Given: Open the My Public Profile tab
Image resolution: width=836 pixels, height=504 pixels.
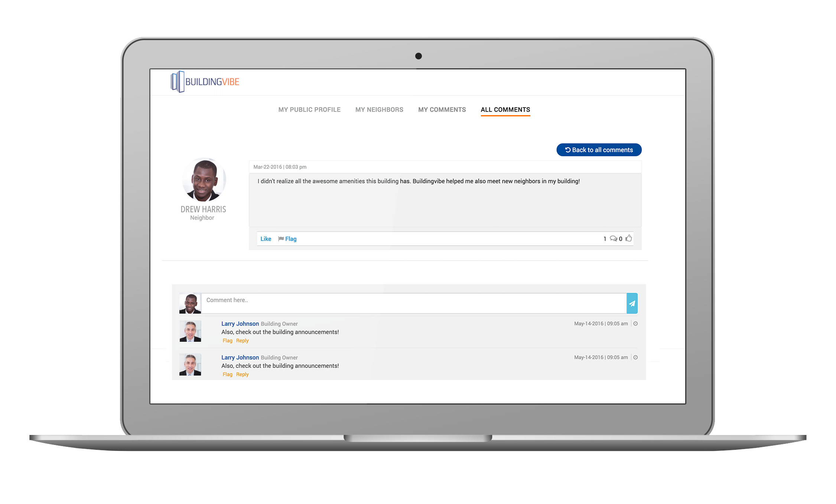Looking at the screenshot, I should [x=309, y=109].
